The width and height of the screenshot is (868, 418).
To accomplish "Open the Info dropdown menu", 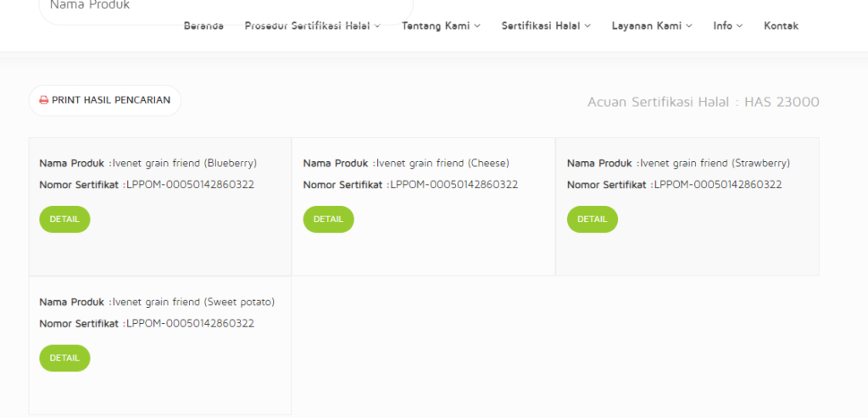I will click(728, 25).
